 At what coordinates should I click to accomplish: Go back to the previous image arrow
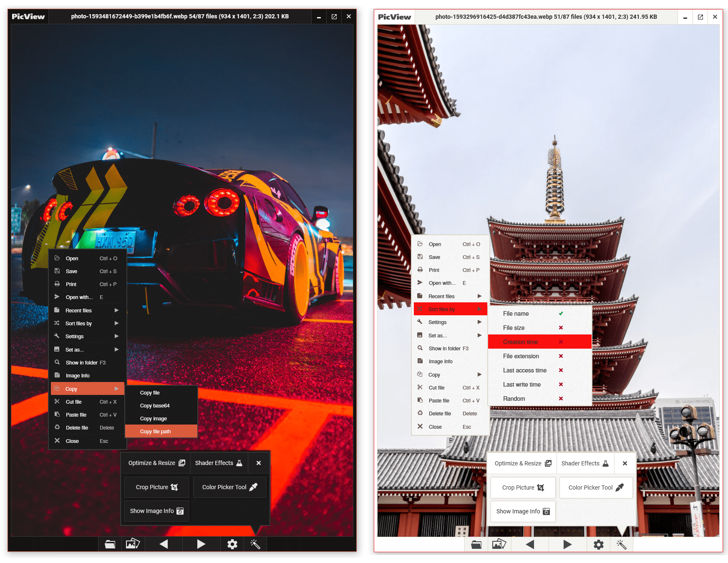pos(164,544)
